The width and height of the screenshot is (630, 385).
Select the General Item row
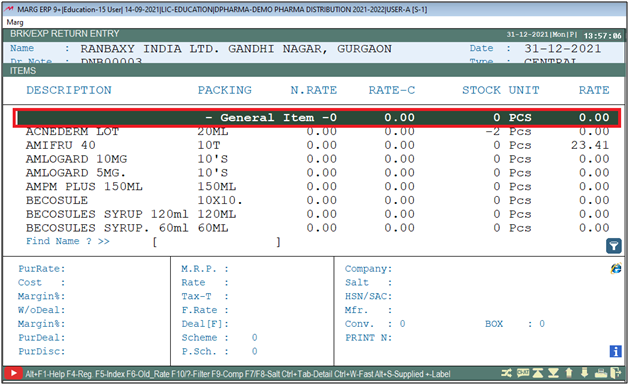(317, 118)
